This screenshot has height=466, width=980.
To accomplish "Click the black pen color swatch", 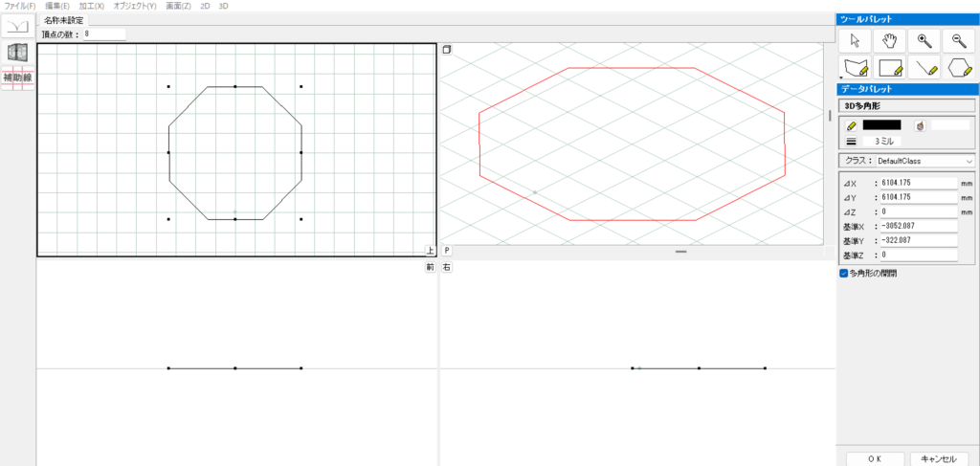I will (881, 124).
